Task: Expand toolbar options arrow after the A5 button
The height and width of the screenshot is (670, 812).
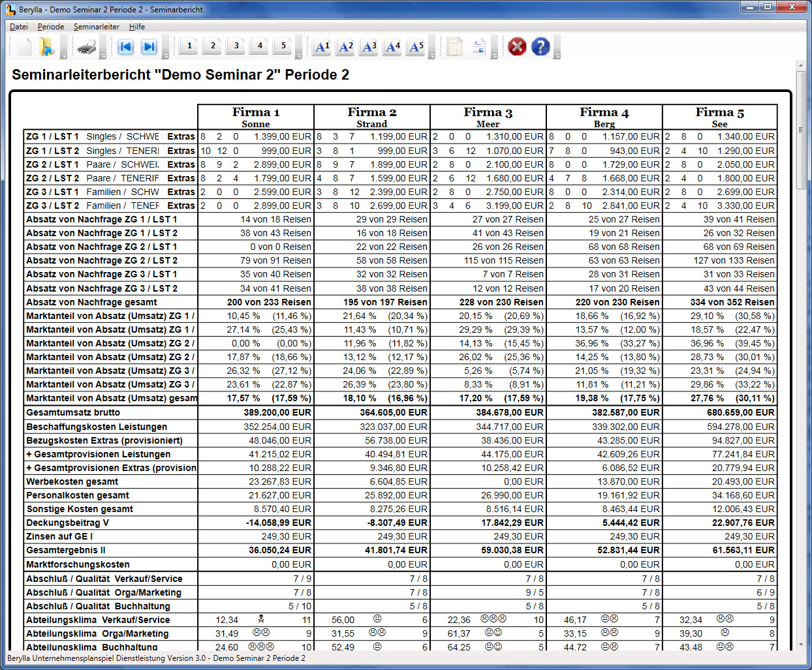Action: [x=433, y=56]
